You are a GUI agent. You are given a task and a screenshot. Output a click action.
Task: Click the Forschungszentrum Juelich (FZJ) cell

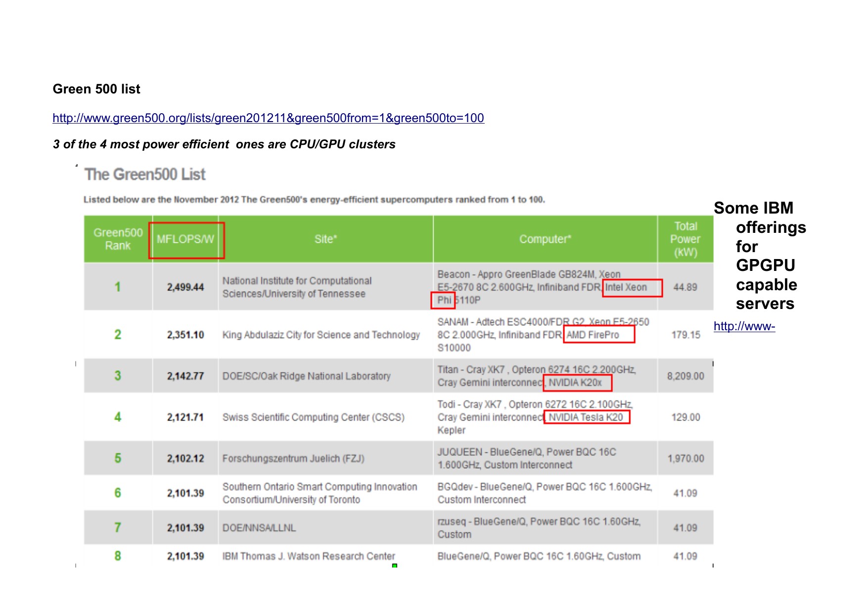(x=293, y=458)
